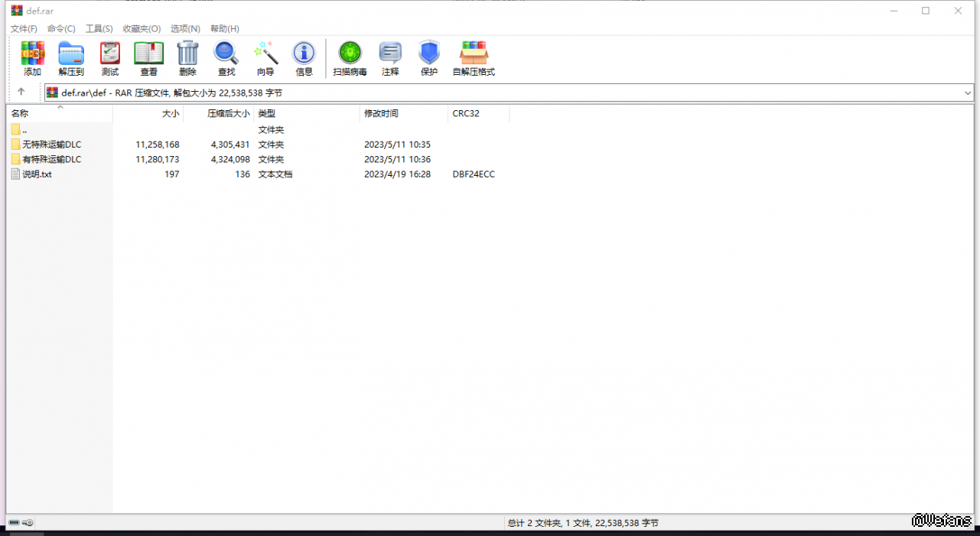Sort by 修改时间 column header
The height and width of the screenshot is (536, 980).
[404, 113]
